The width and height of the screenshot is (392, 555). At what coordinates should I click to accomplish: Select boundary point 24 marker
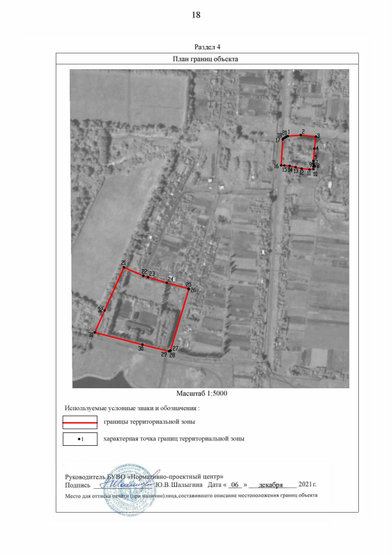(x=167, y=283)
